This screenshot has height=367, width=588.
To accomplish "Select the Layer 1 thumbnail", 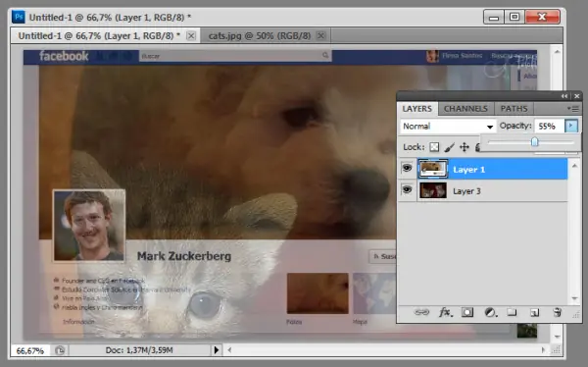I will pos(433,169).
